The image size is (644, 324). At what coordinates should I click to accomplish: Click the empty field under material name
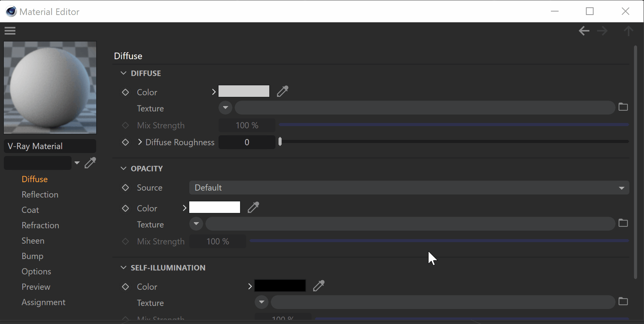click(x=38, y=163)
